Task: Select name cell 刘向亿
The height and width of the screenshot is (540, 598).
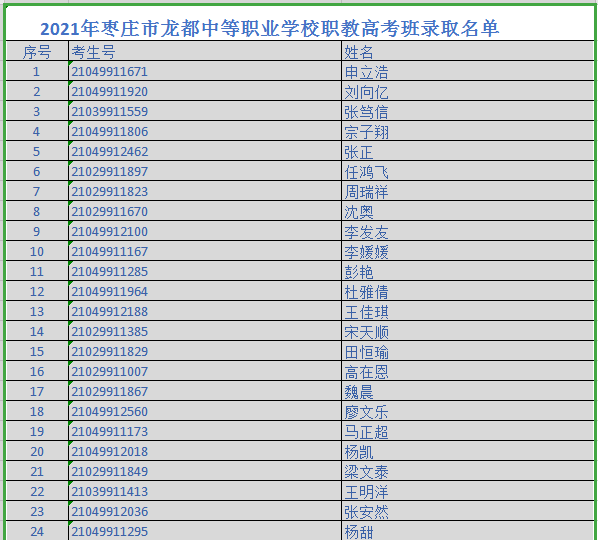Action: tap(468, 92)
